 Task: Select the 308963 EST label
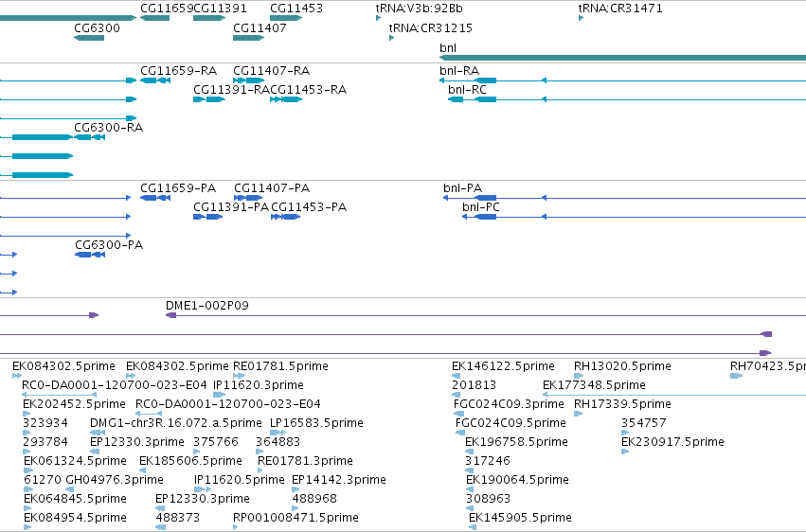pos(489,499)
